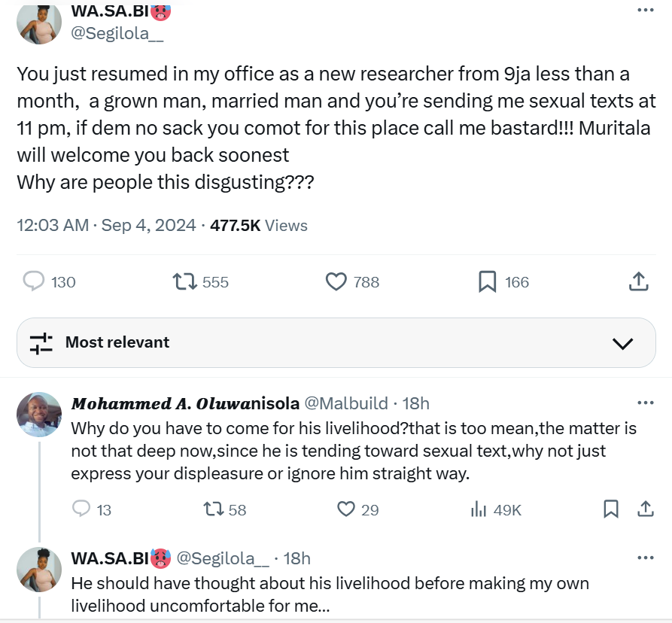
Task: Share Mohammed's reply using the upload icon
Action: [x=645, y=509]
